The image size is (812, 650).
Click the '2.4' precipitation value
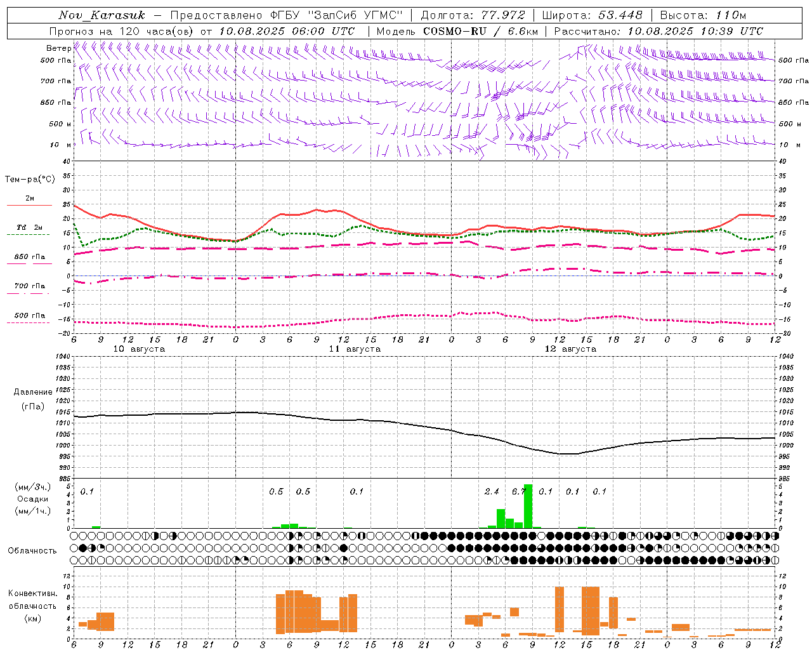tap(491, 491)
